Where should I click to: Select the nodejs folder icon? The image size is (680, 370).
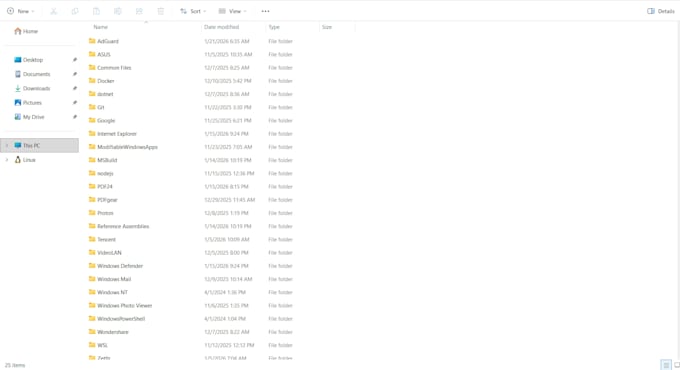pyautogui.click(x=92, y=173)
